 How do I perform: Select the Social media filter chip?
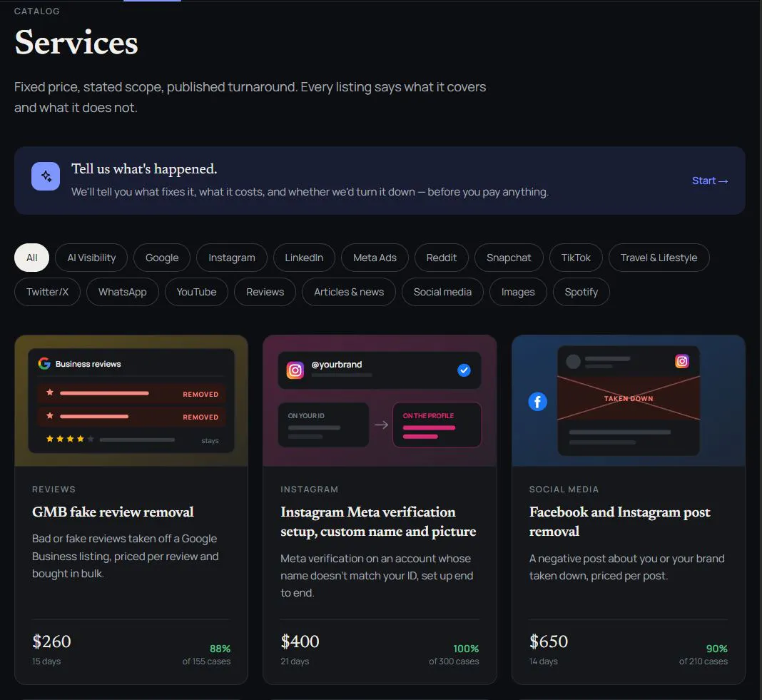[x=443, y=292]
